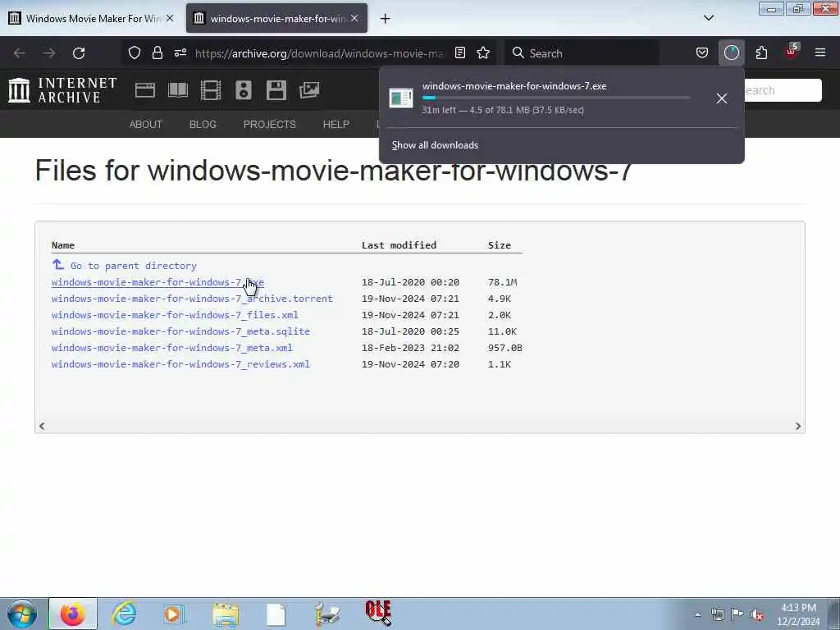Download windows-movie-maker-for-windows-7.exe
Screen dimensions: 840x630
coord(157,282)
